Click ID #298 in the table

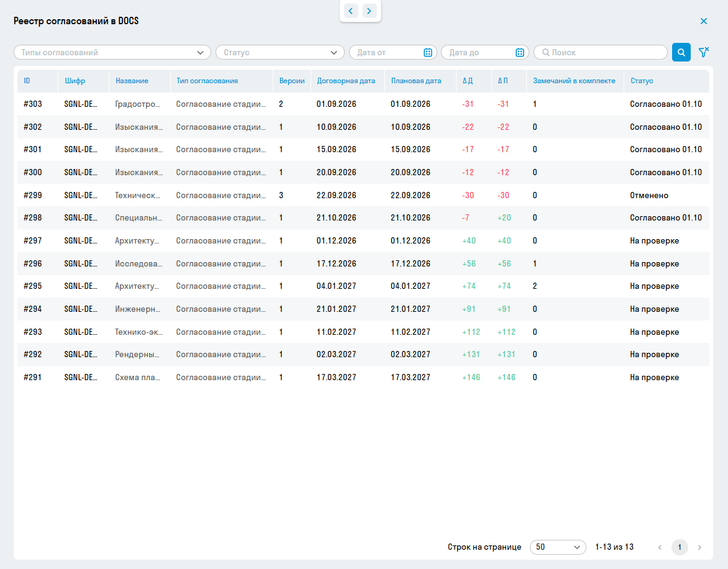tap(32, 217)
